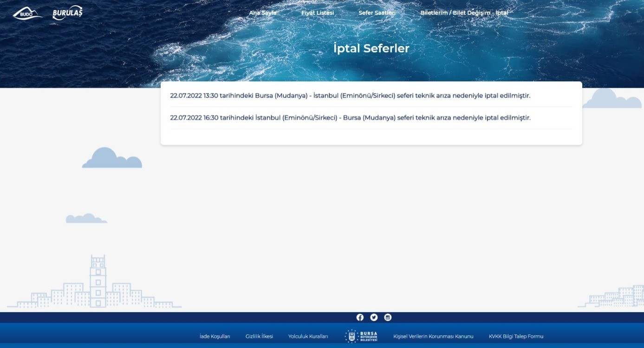Open the Yolculuk Kuralları link
The image size is (644, 348).
(x=308, y=336)
